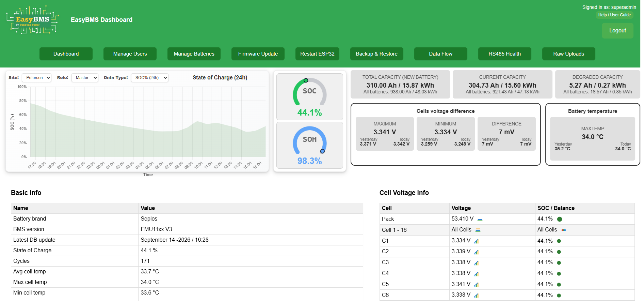This screenshot has height=301, width=644.
Task: Go to the Dashboard tab
Action: coord(66,54)
